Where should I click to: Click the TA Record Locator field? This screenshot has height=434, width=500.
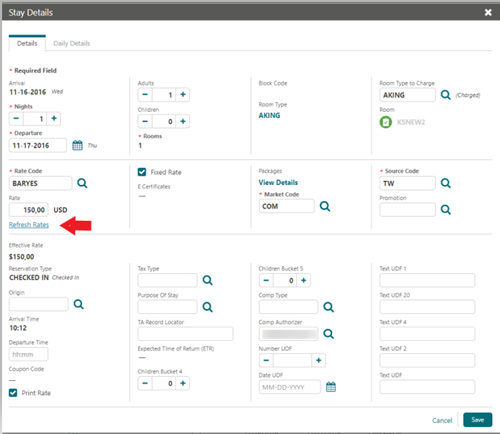click(186, 334)
